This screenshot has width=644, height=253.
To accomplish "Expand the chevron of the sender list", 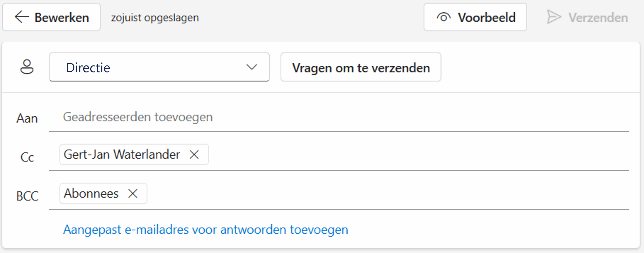I will (x=252, y=67).
